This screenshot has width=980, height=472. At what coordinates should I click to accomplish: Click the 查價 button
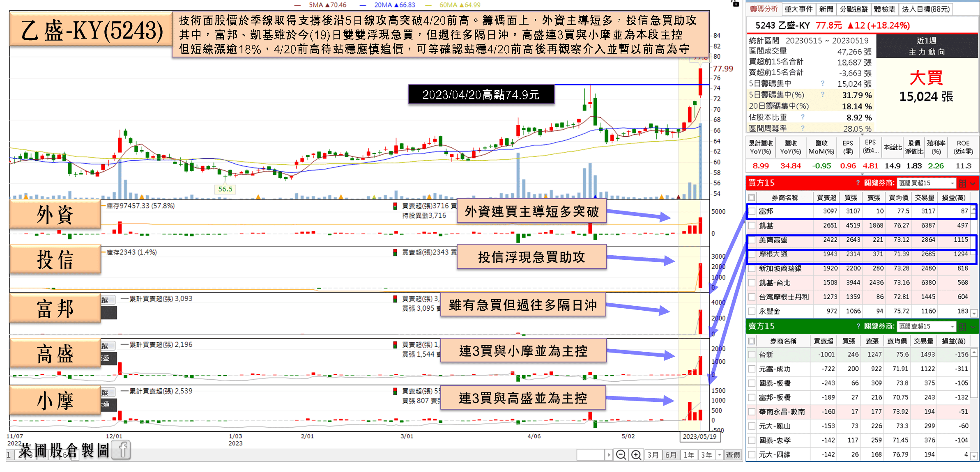[x=733, y=455]
